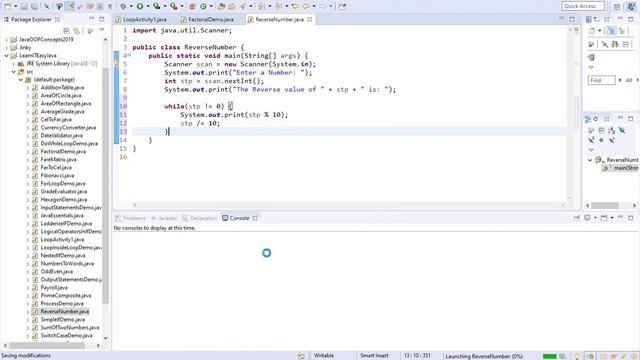The width and height of the screenshot is (640, 360).
Task: Click the Pin Console icon
Action: [577, 218]
